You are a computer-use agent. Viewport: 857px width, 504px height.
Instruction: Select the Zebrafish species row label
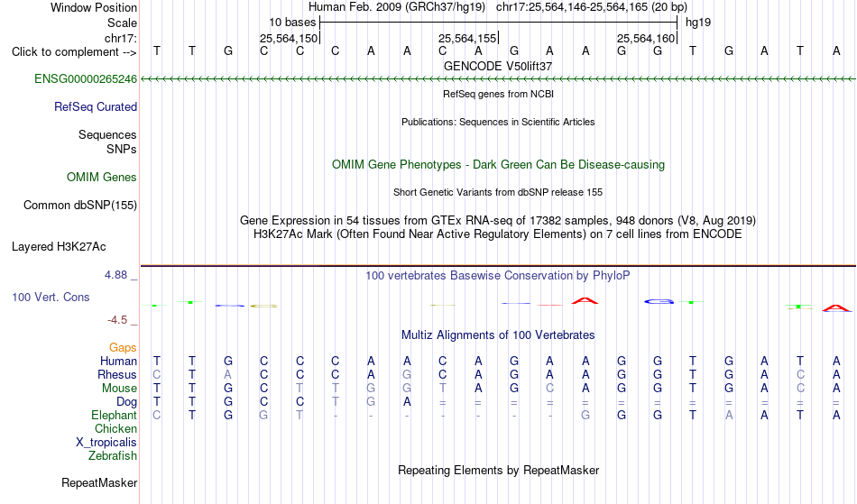113,456
